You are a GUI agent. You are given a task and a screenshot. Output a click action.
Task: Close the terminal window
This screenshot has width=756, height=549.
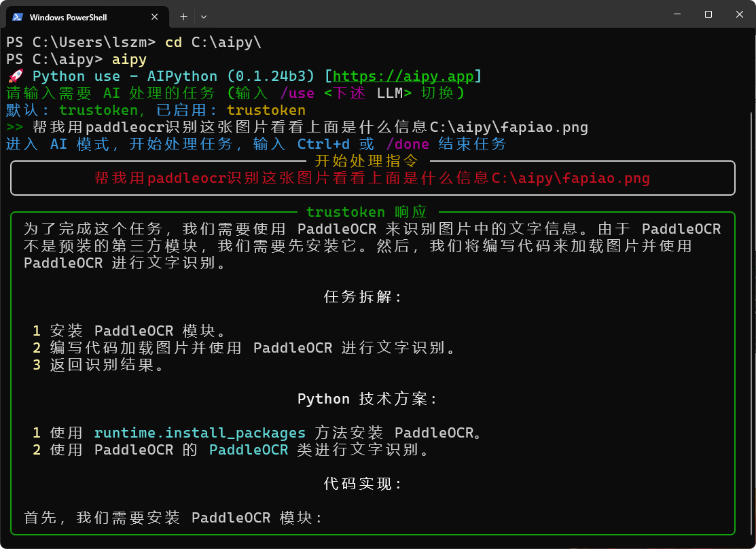point(739,14)
